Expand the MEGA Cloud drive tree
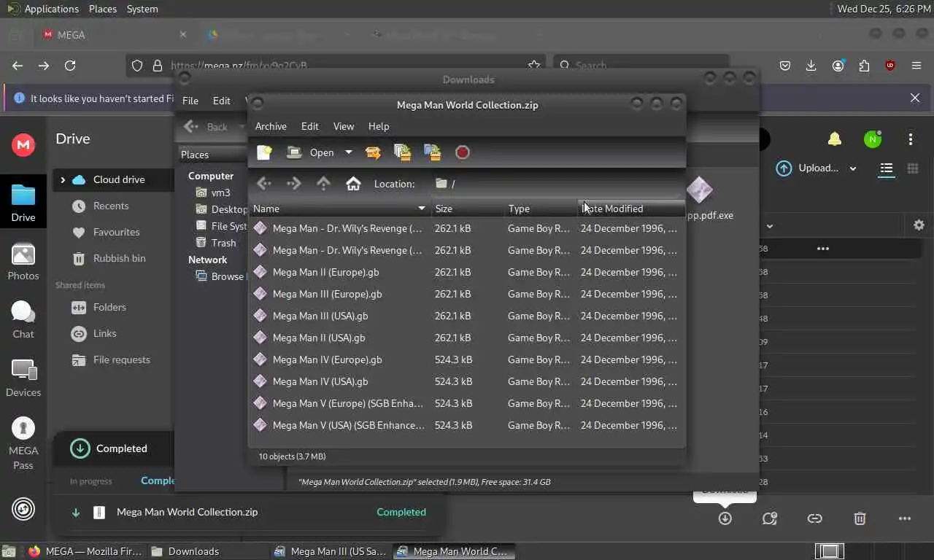The height and width of the screenshot is (560, 934). 63,179
